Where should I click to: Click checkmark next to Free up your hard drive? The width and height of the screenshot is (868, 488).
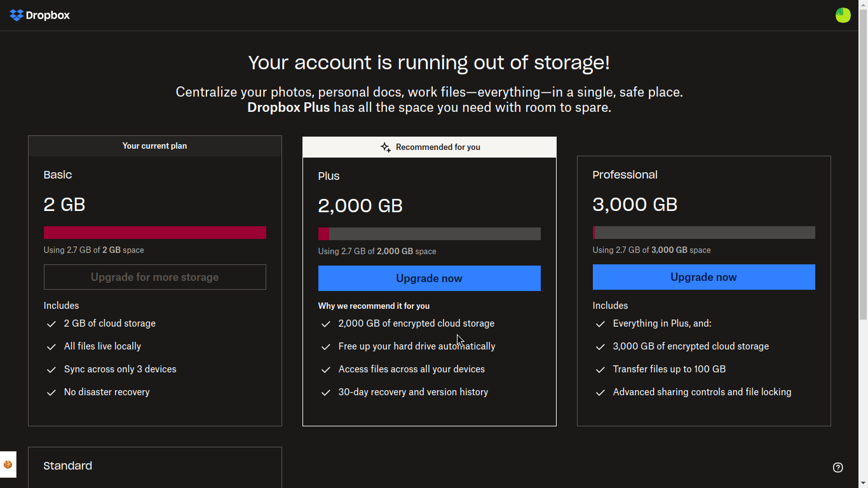pos(326,347)
